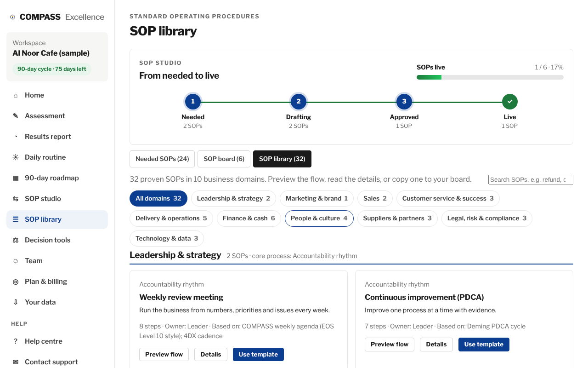Click the Home house icon in sidebar
Viewport: 588px width, 368px height.
(x=16, y=95)
